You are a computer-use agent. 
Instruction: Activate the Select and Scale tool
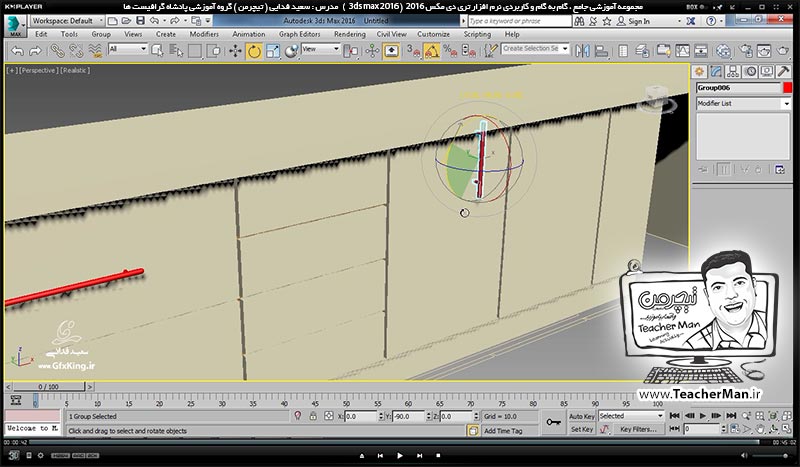(x=272, y=51)
